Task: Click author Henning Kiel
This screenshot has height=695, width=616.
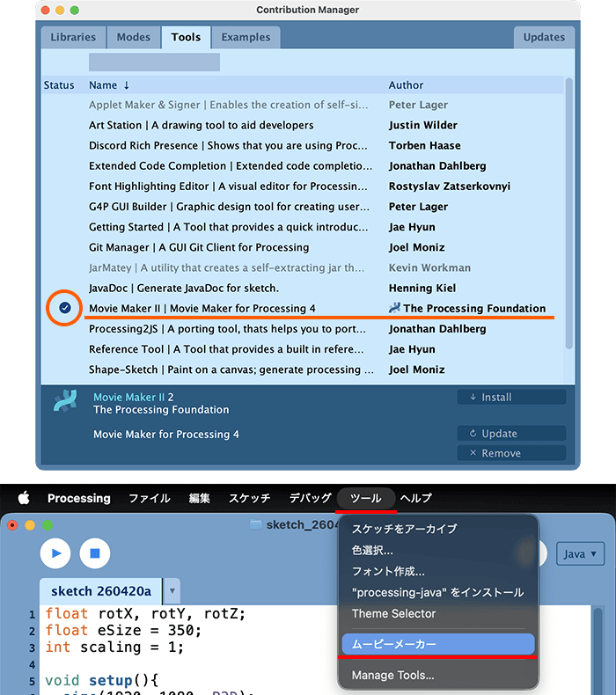Action: pyautogui.click(x=422, y=289)
